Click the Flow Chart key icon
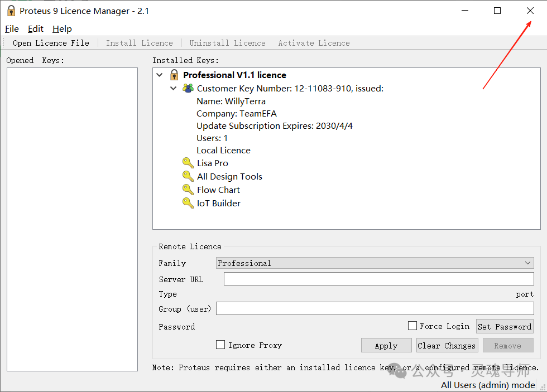 coord(188,190)
